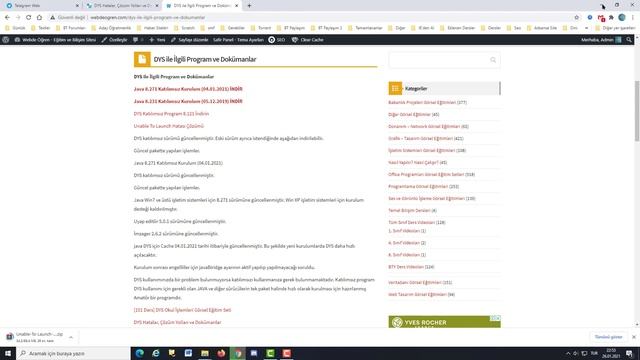Open the green C app in taskbar

[270, 353]
